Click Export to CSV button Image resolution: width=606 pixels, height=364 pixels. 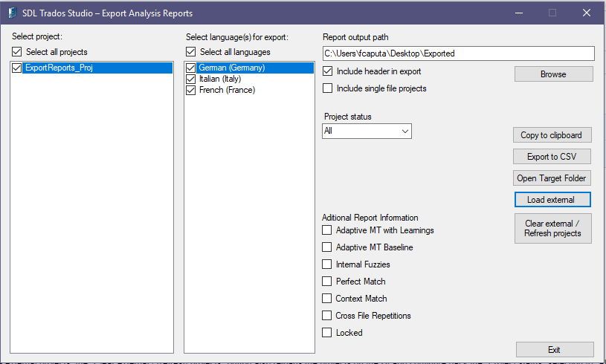(x=552, y=157)
